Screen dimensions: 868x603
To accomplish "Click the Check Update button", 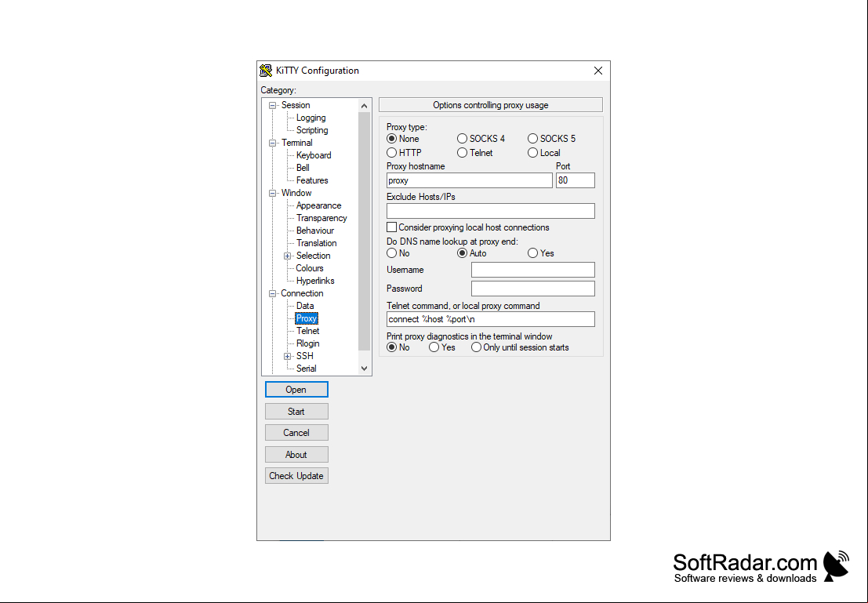I will 296,476.
